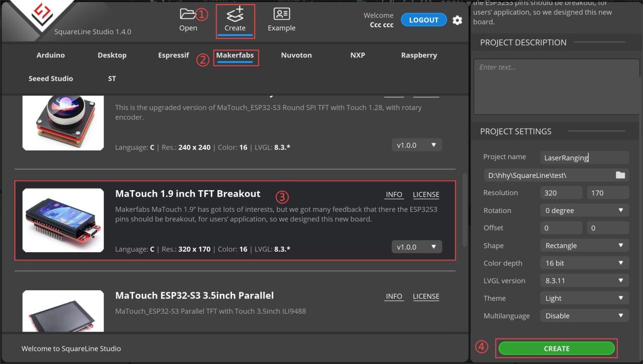643x364 pixels.
Task: Open the Multilanguage dropdown
Action: pos(585,316)
